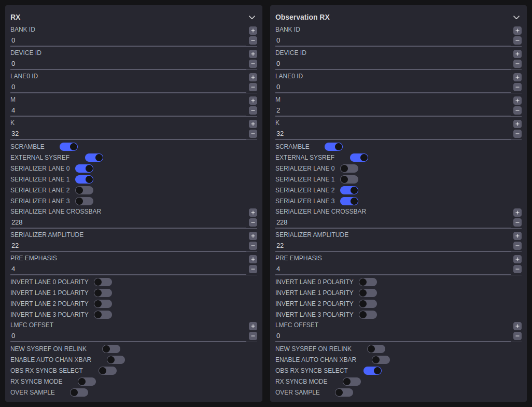
Task: Focus RX SERIALIZER LANE CROSSBAR field
Action: pos(128,222)
